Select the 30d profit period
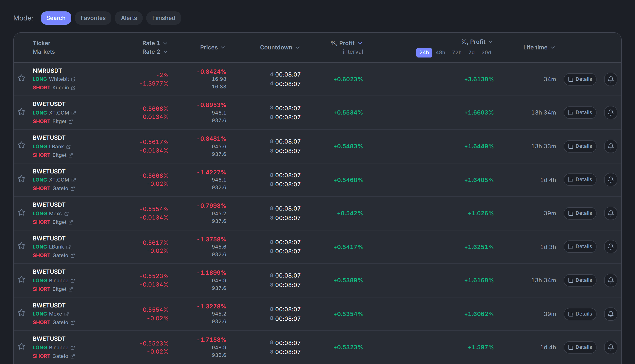 (x=486, y=53)
